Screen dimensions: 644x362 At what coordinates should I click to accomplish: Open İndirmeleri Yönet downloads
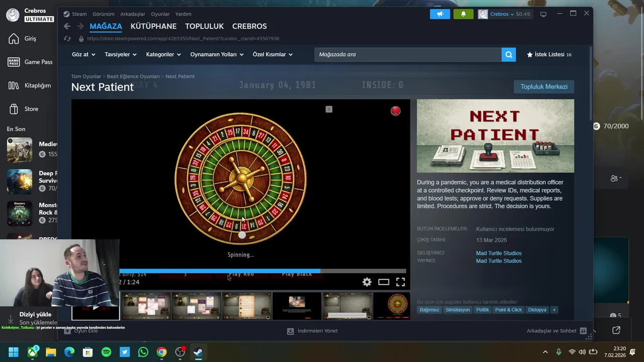pos(312,331)
